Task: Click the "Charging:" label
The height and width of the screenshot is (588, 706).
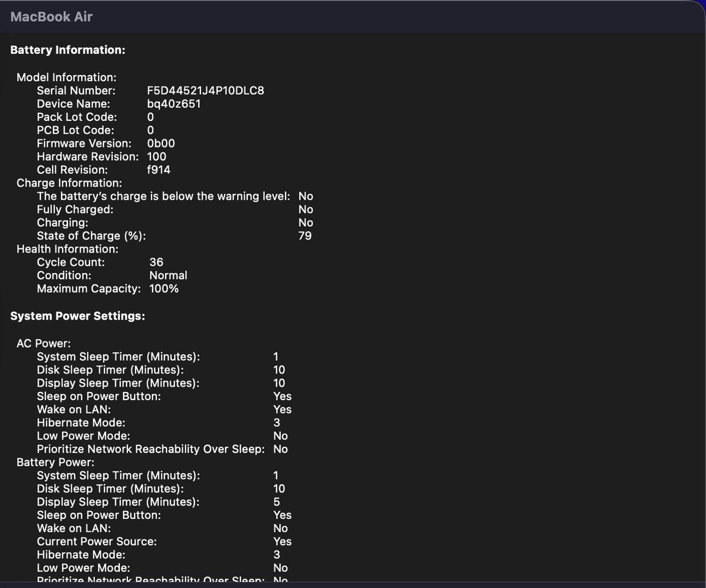Action: [63, 223]
